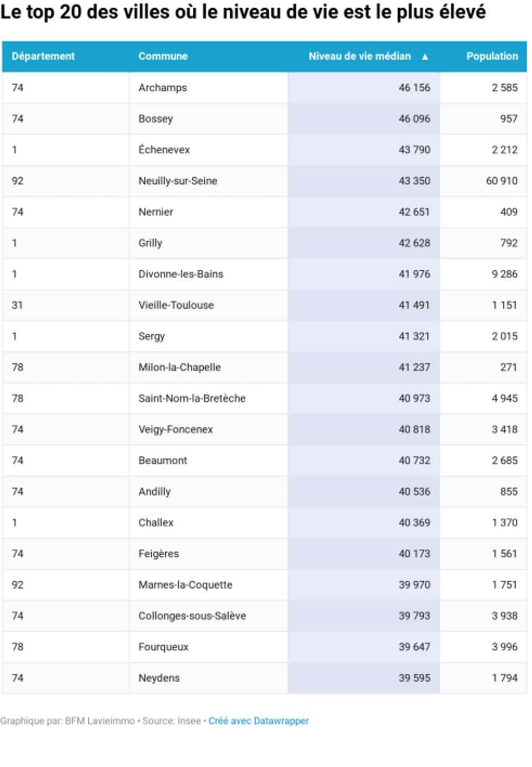Click the Divonne-les-Bains cell

point(180,274)
